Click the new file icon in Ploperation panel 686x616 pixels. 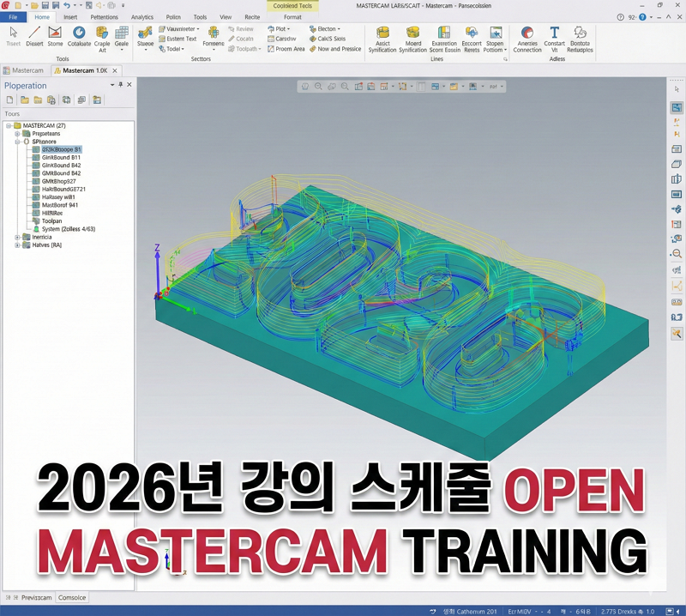10,100
